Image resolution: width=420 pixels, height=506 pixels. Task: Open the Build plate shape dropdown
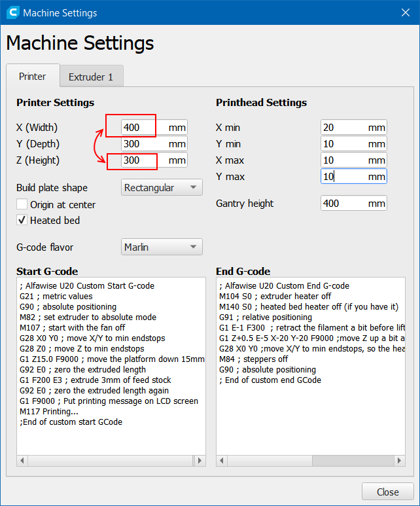pos(162,187)
